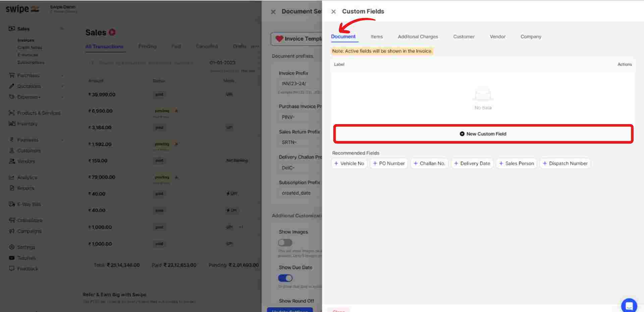Go to the Vendor tab
This screenshot has height=312, width=644.
(x=497, y=37)
